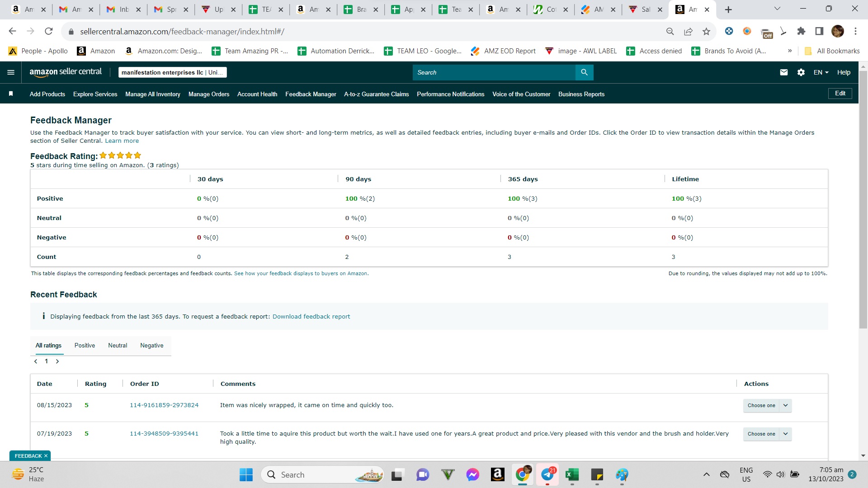Open Account Health menu item

257,94
